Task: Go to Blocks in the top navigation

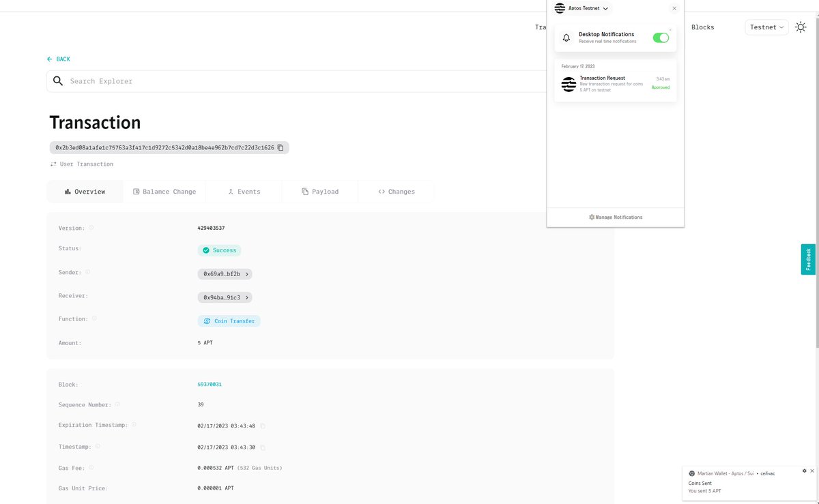Action: click(x=703, y=27)
